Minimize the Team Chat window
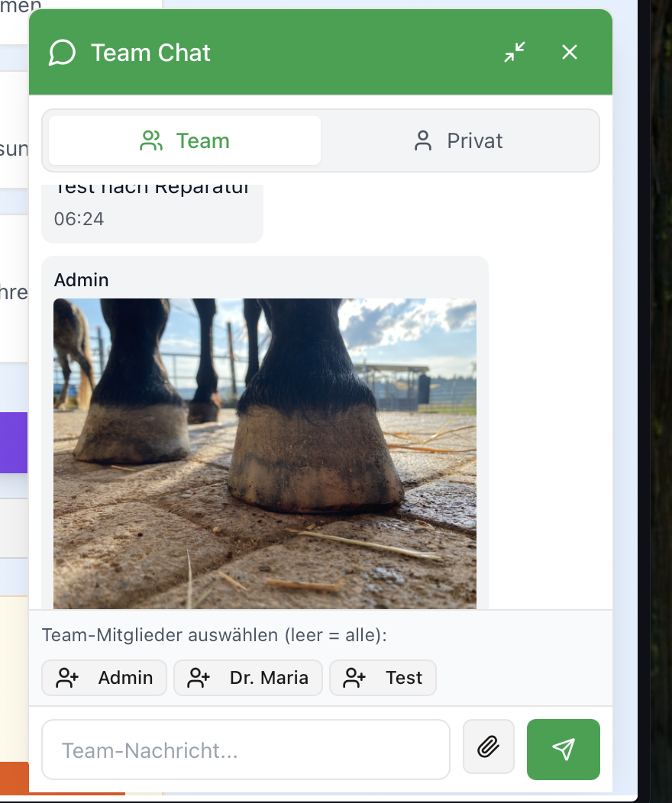 click(x=515, y=52)
